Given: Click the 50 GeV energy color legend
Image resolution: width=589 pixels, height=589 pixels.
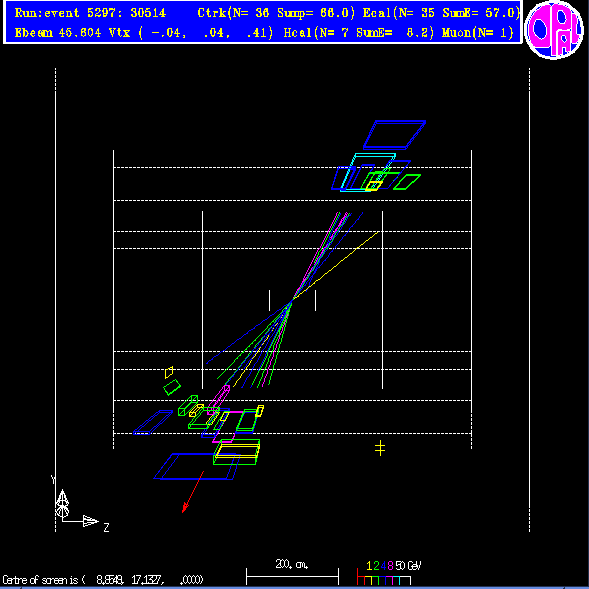Looking at the screenshot, I should click(389, 573).
